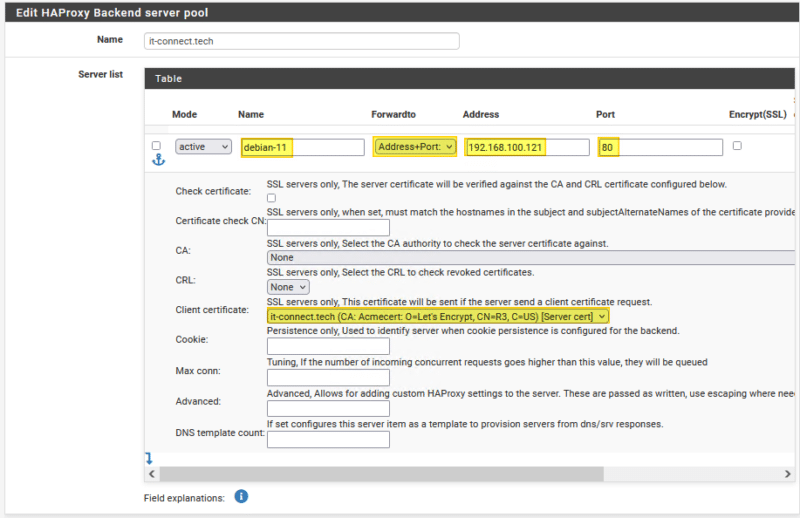This screenshot has height=518, width=800.
Task: Click the left arrow of the horizontal scrollbar
Action: (152, 473)
